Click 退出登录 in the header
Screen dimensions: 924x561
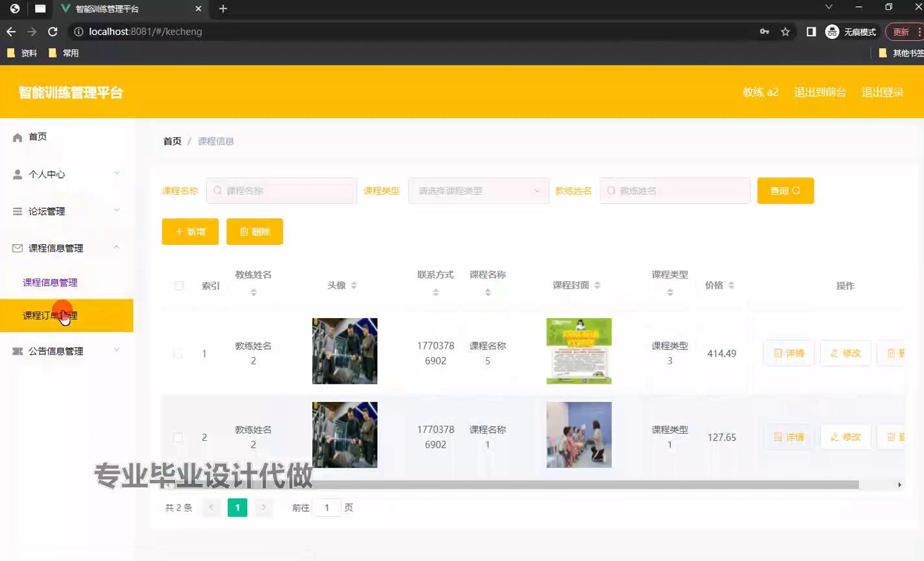pos(882,92)
